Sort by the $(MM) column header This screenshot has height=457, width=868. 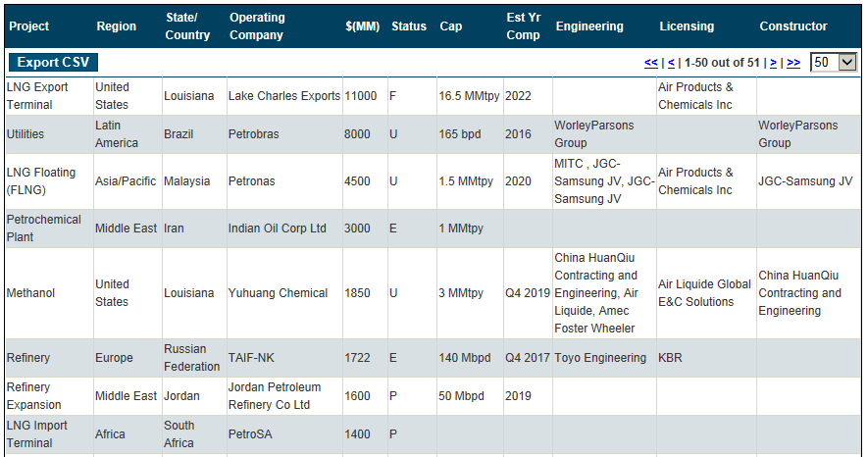coord(363,26)
